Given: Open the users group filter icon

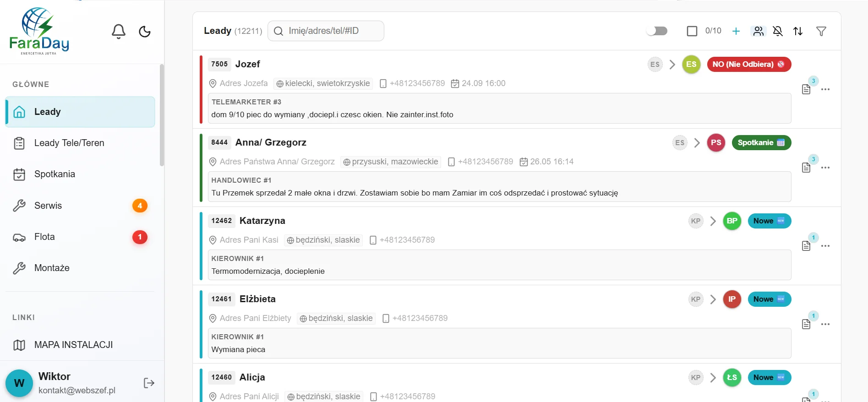Looking at the screenshot, I should pos(759,31).
